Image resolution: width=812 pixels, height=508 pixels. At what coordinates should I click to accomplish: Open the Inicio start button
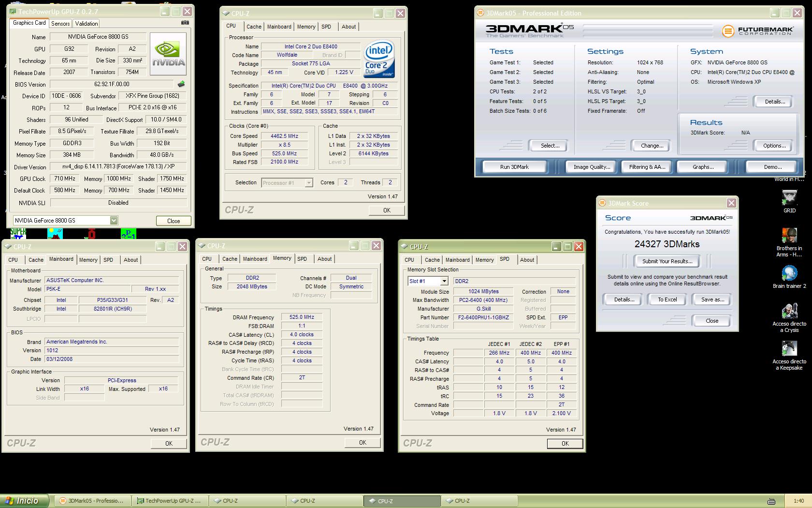tap(25, 501)
